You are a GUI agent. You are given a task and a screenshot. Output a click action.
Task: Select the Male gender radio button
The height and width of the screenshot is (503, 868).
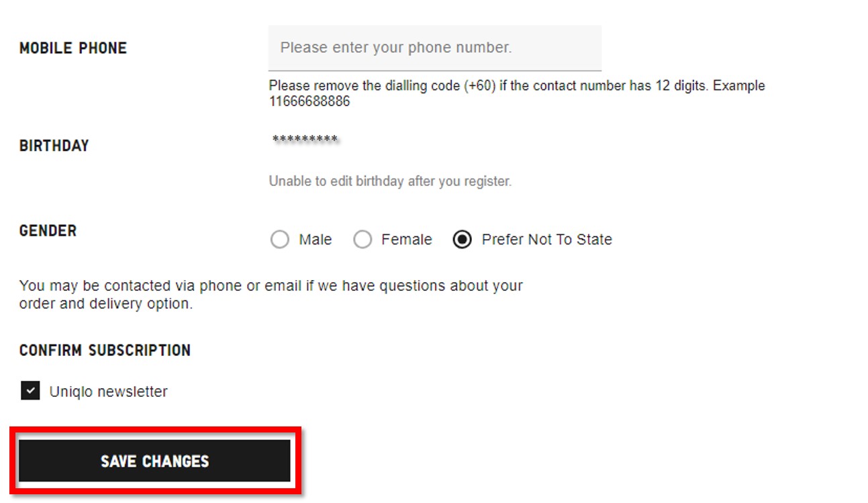279,240
